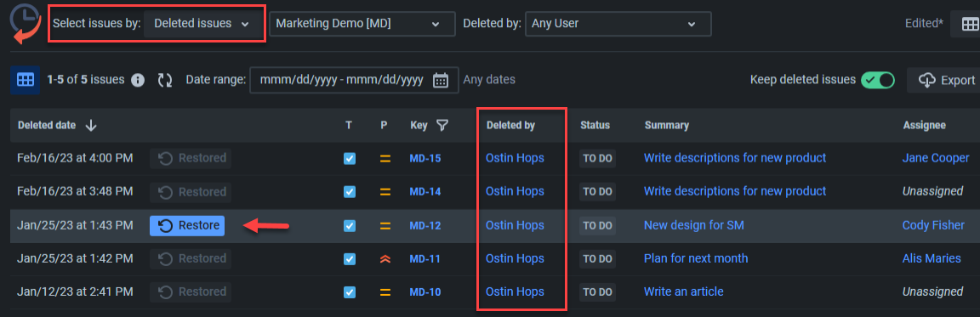Click assignee Jane Cooper
This screenshot has height=317, width=980.
point(936,158)
